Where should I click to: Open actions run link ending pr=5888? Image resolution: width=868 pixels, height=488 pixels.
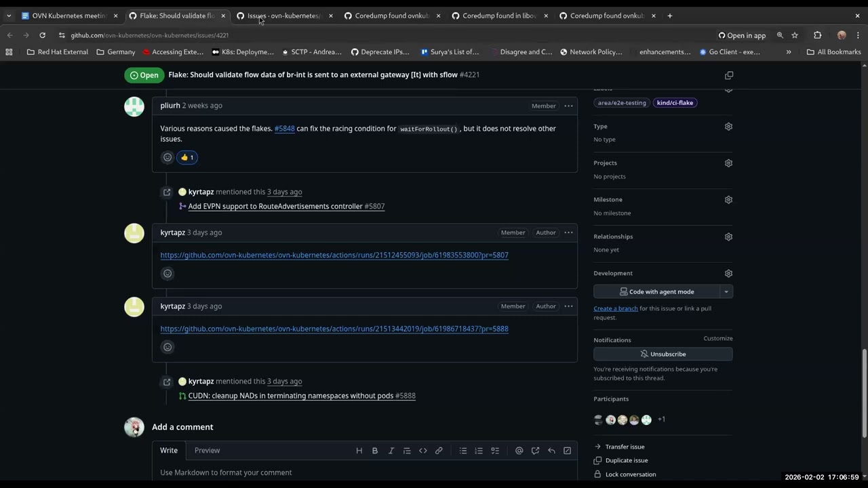point(334,329)
